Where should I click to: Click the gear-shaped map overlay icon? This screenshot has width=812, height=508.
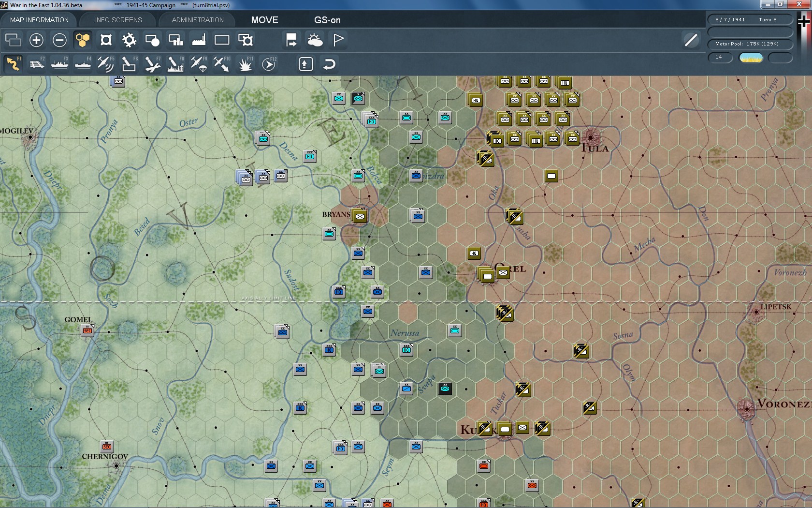(x=129, y=40)
